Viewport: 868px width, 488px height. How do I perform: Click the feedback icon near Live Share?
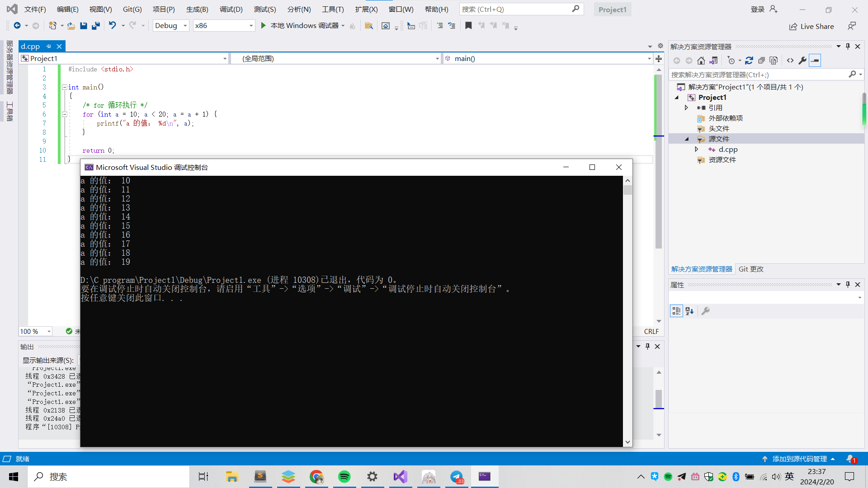click(x=852, y=26)
